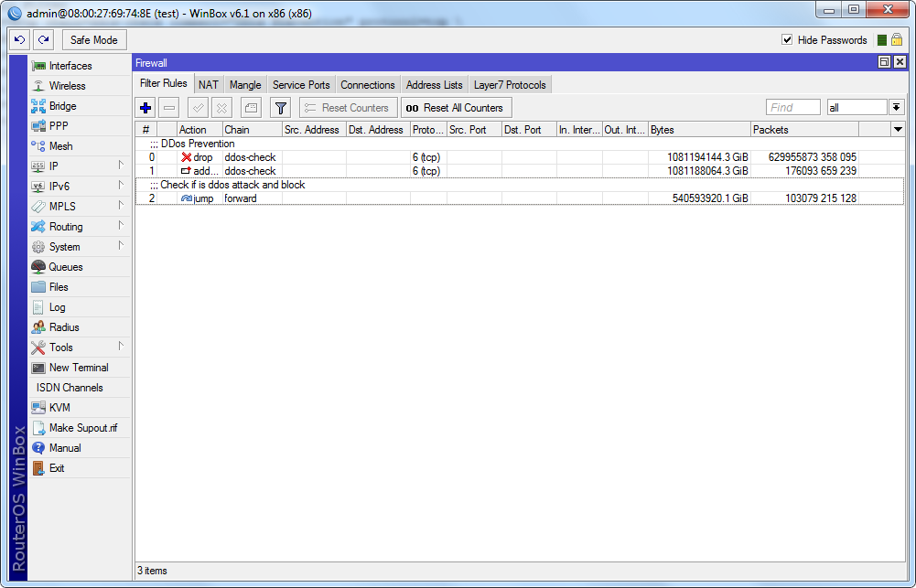Toggle Safe Mode button
This screenshot has height=588, width=916.
(94, 39)
